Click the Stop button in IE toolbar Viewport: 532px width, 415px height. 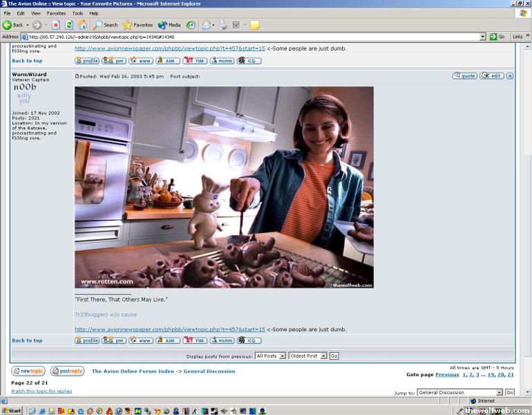coord(55,25)
